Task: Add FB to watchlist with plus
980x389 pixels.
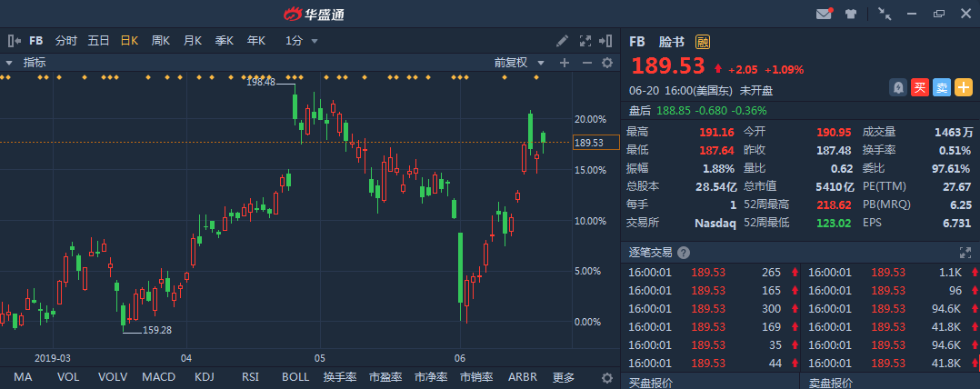Action: [x=963, y=87]
